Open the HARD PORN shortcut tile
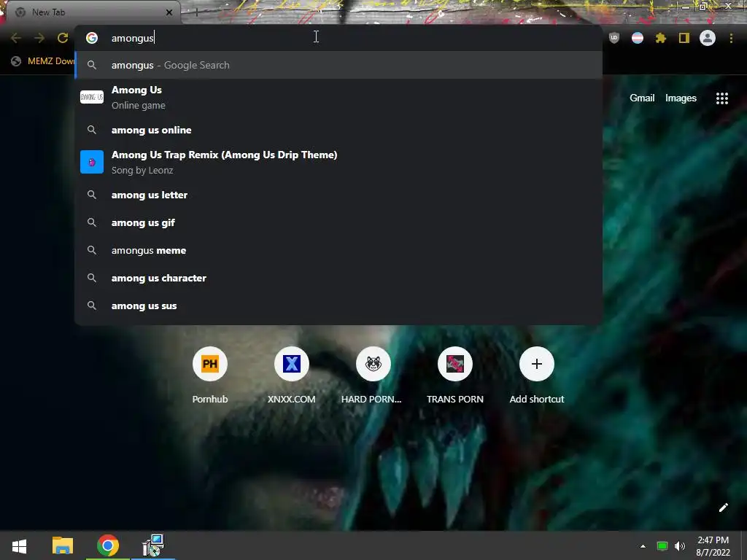Viewport: 747px width, 560px height. (373, 376)
